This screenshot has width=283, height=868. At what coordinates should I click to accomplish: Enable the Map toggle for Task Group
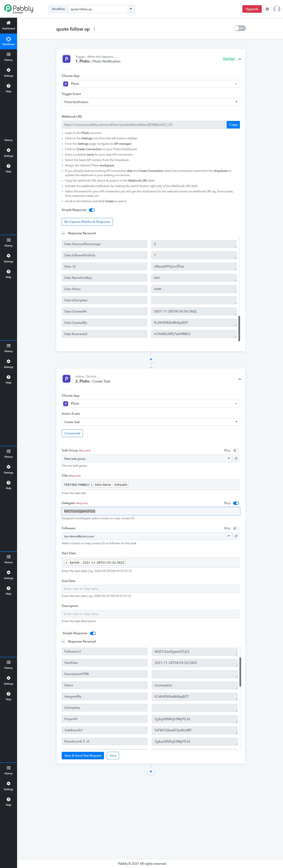coord(236,451)
